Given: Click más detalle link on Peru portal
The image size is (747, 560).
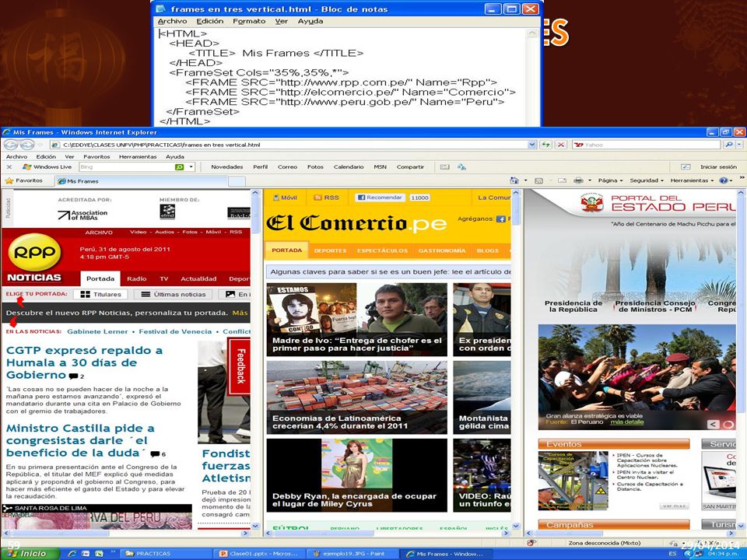Looking at the screenshot, I should point(626,422).
